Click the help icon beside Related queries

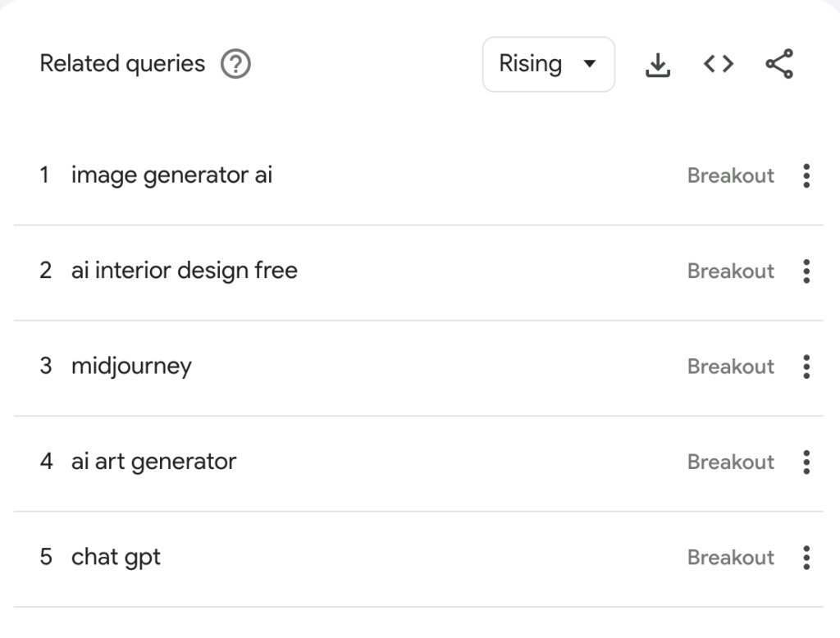tap(236, 64)
